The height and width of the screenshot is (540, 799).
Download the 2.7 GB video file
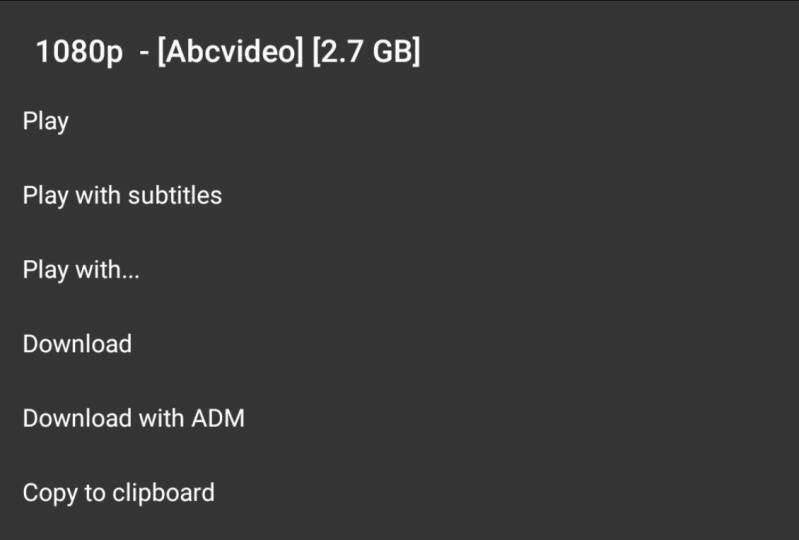point(77,344)
